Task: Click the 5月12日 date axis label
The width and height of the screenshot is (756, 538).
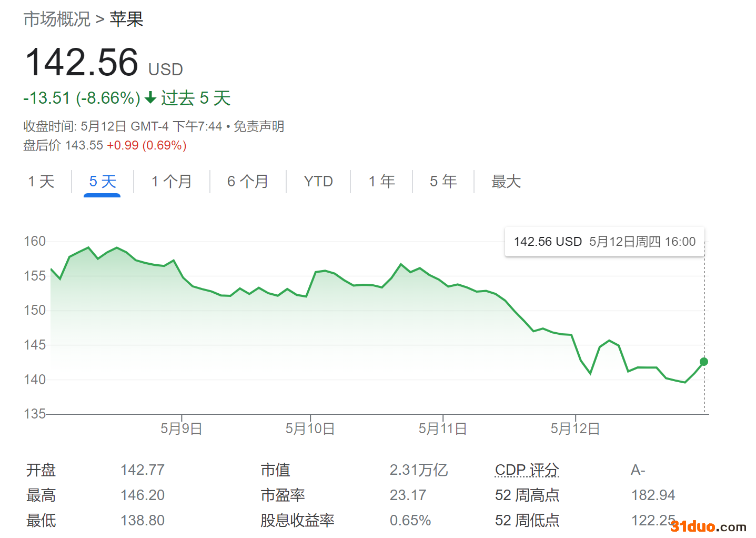Action: 576,429
